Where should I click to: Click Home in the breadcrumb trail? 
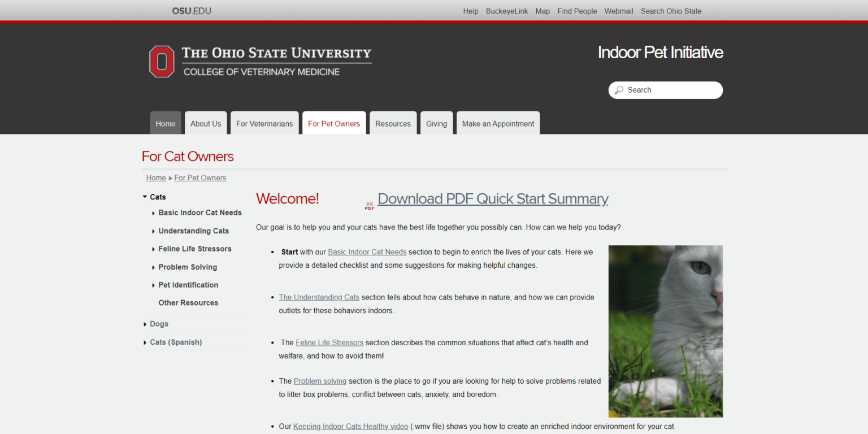(x=156, y=177)
